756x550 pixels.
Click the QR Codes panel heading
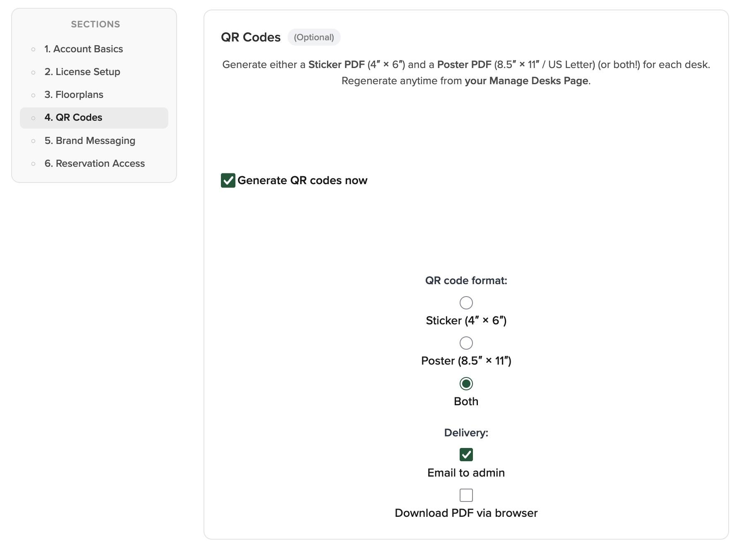(251, 37)
